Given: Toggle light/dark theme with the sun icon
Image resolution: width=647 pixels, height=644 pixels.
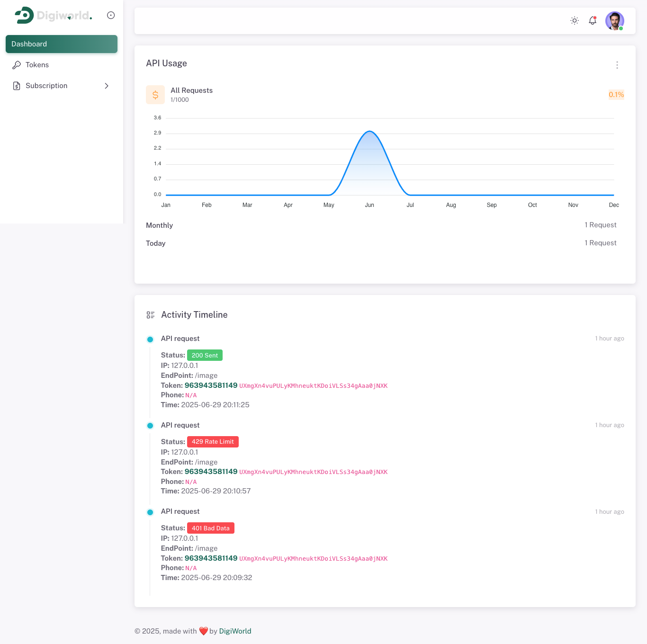Looking at the screenshot, I should [574, 20].
